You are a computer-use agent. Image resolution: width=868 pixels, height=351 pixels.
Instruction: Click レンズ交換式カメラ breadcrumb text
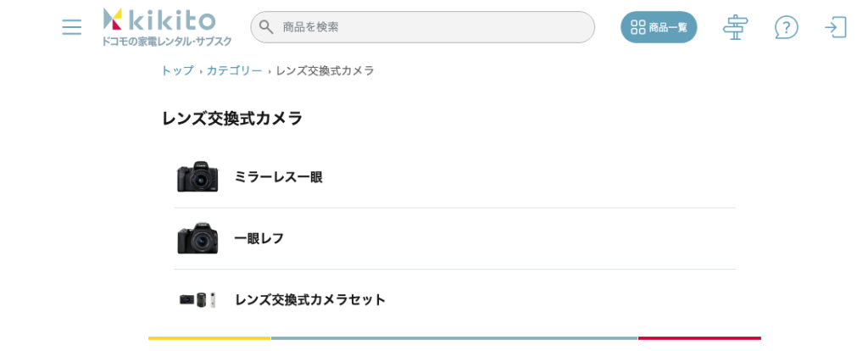tap(325, 70)
